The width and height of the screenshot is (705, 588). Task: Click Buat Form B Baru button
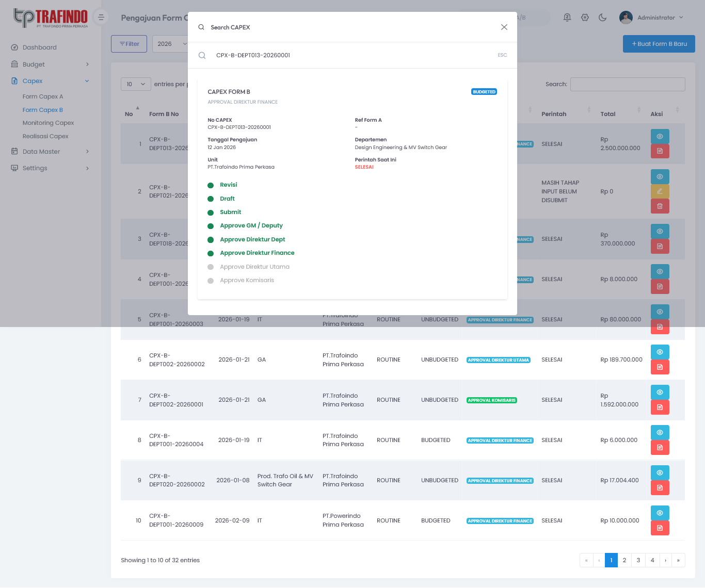[659, 44]
